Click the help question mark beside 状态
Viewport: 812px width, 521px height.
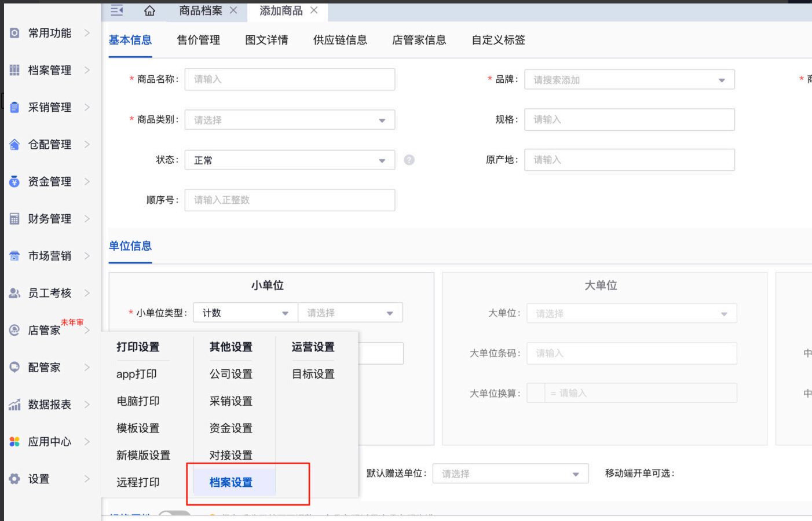(409, 160)
